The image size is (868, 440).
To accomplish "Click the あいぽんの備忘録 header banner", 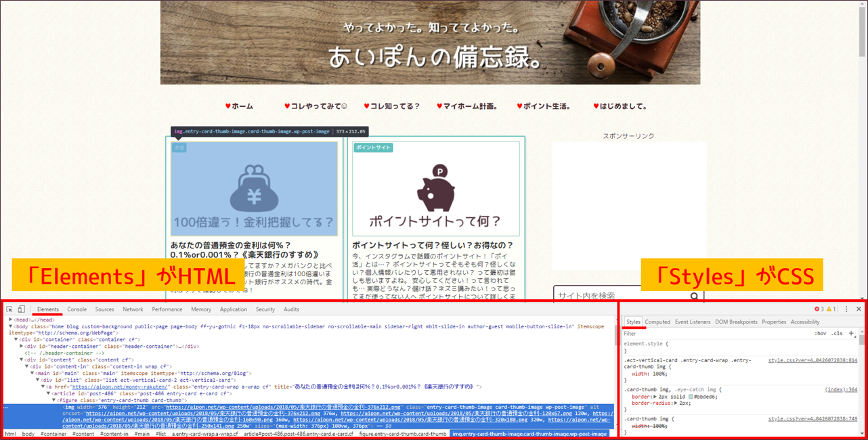I will click(431, 42).
